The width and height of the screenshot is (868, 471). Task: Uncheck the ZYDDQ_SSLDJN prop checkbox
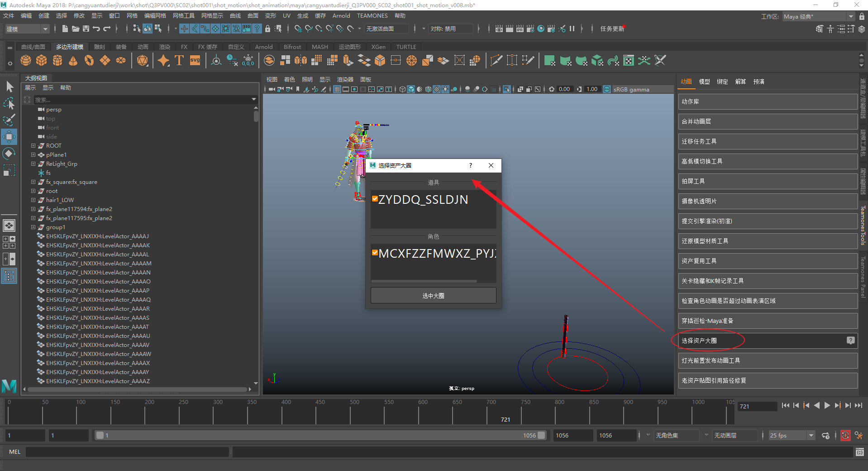click(375, 199)
